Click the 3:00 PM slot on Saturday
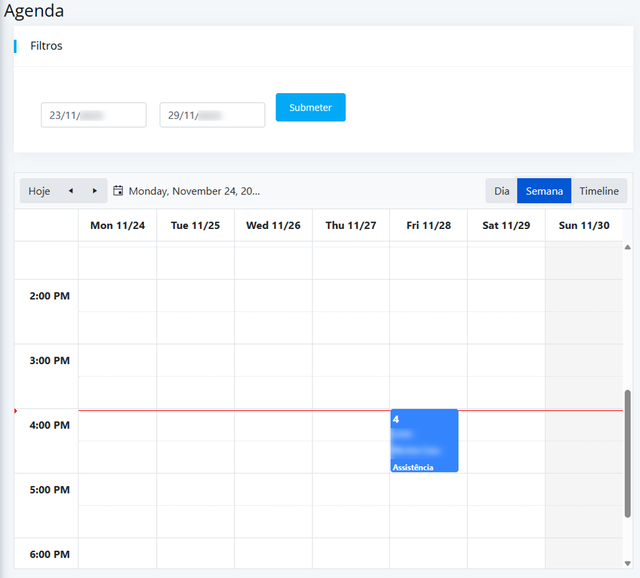Image resolution: width=640 pixels, height=578 pixels. click(506, 360)
